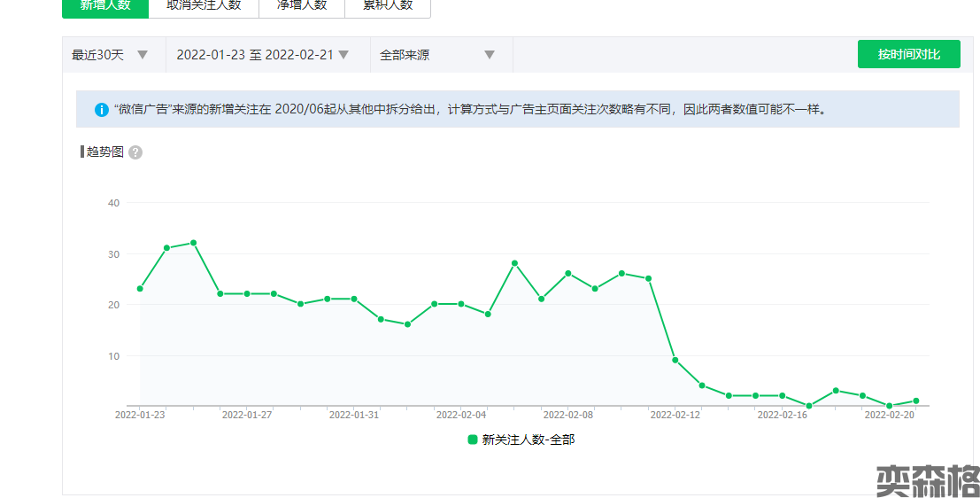The image size is (980, 498).
Task: Expand the 最近30天 time range dropdown
Action: (x=110, y=55)
